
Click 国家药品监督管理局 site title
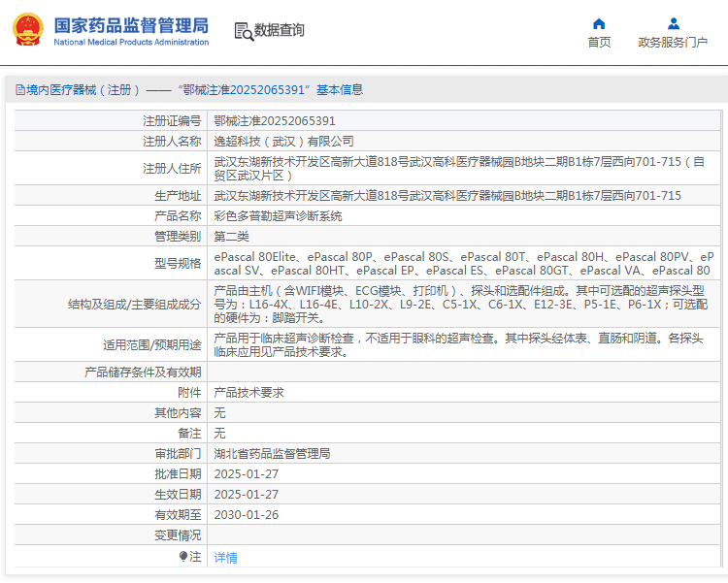coord(131,25)
